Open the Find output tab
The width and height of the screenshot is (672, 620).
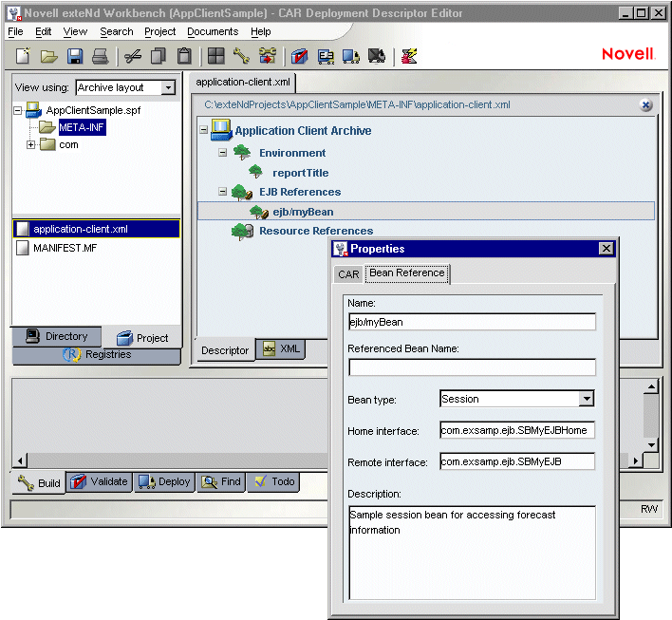coord(221,482)
